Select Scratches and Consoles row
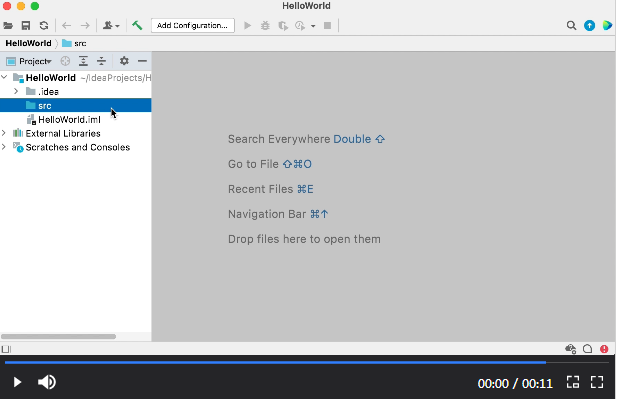 76,148
